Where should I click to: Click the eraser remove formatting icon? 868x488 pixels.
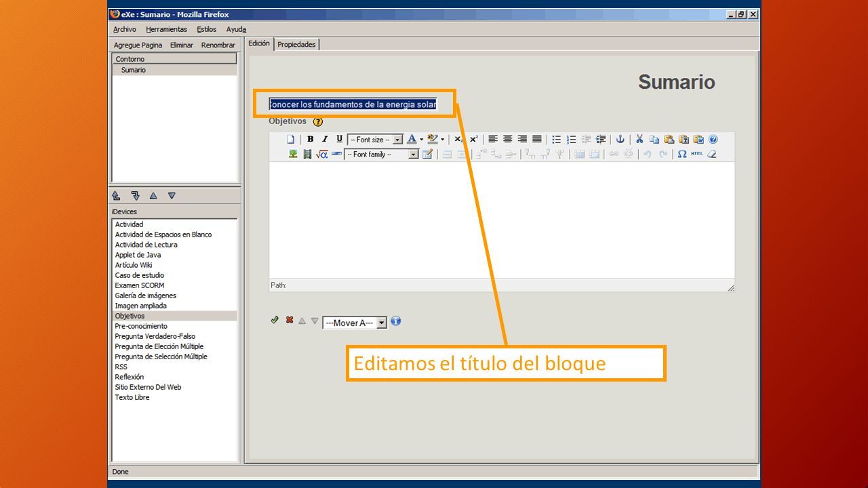click(712, 155)
